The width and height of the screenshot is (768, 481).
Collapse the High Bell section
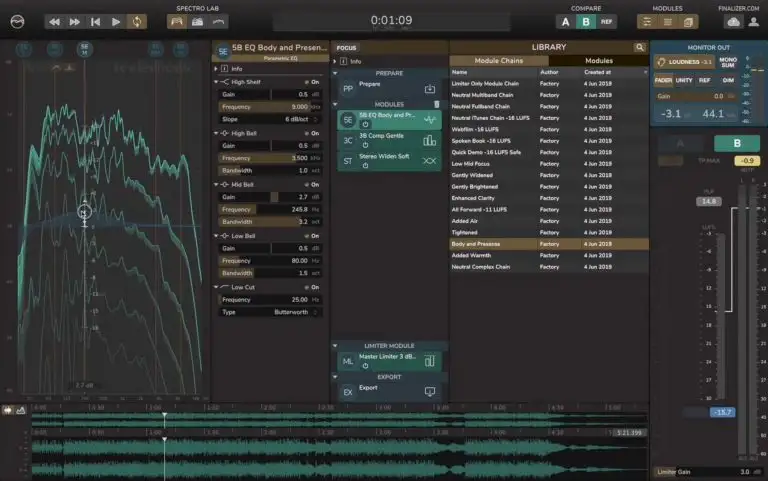pos(216,133)
